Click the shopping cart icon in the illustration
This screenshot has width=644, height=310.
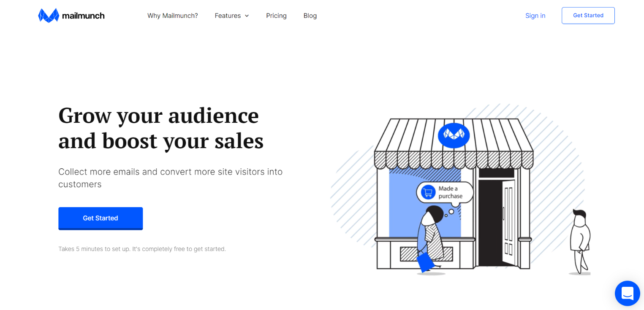[428, 192]
